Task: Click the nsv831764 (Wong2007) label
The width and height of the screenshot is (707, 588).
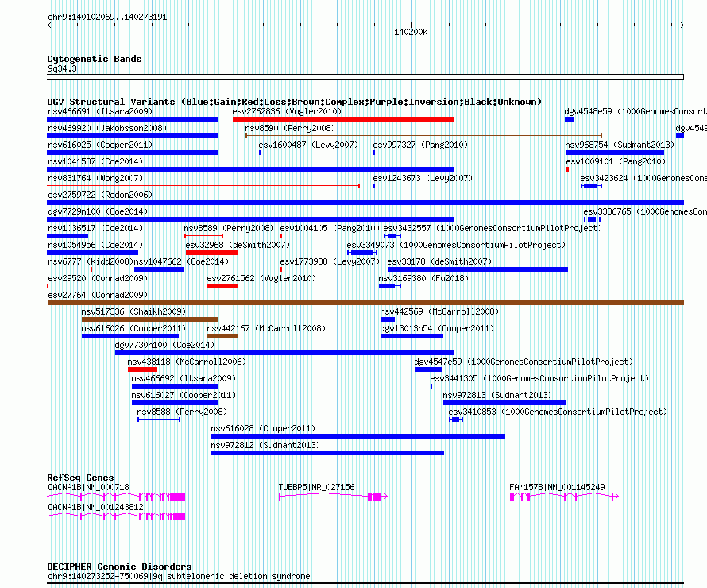Action: click(95, 178)
